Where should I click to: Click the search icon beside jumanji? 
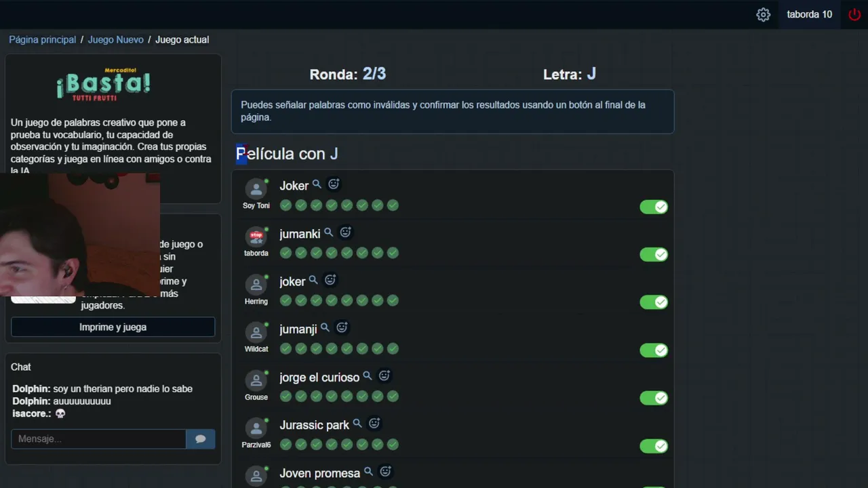pyautogui.click(x=325, y=328)
